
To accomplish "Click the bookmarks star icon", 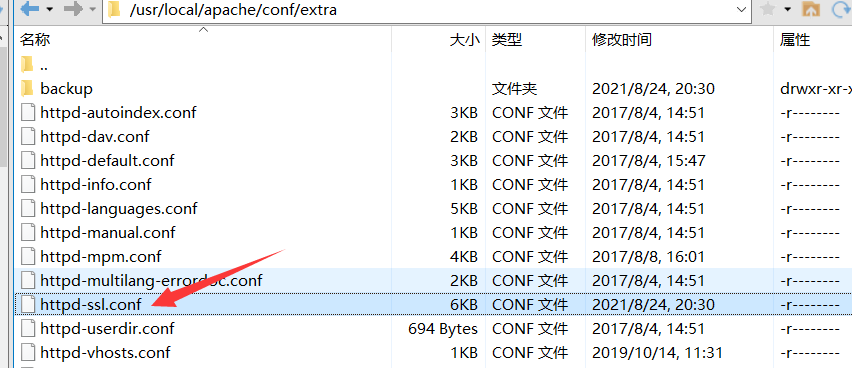I will [767, 9].
